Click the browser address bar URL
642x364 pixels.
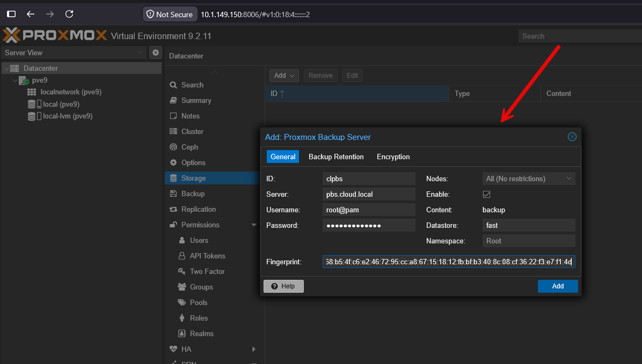coord(255,14)
